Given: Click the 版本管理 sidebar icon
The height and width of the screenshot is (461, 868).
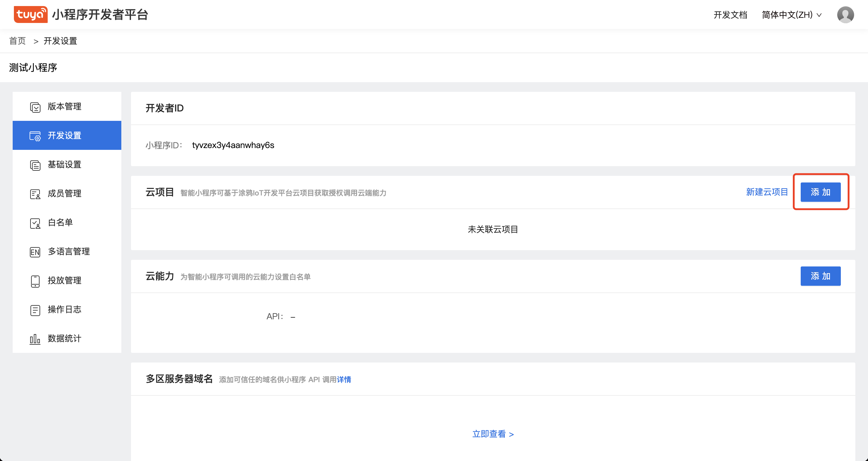Looking at the screenshot, I should (x=35, y=107).
